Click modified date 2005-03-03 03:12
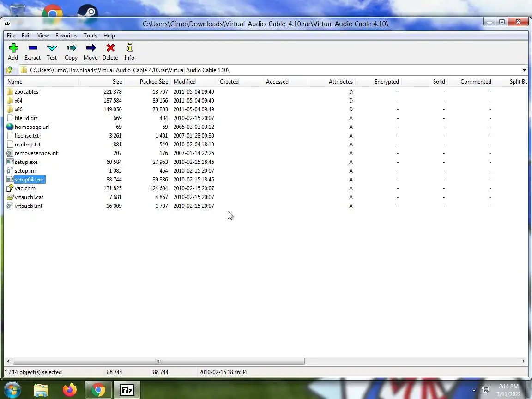Screen dimensions: 532x399 coord(194,127)
